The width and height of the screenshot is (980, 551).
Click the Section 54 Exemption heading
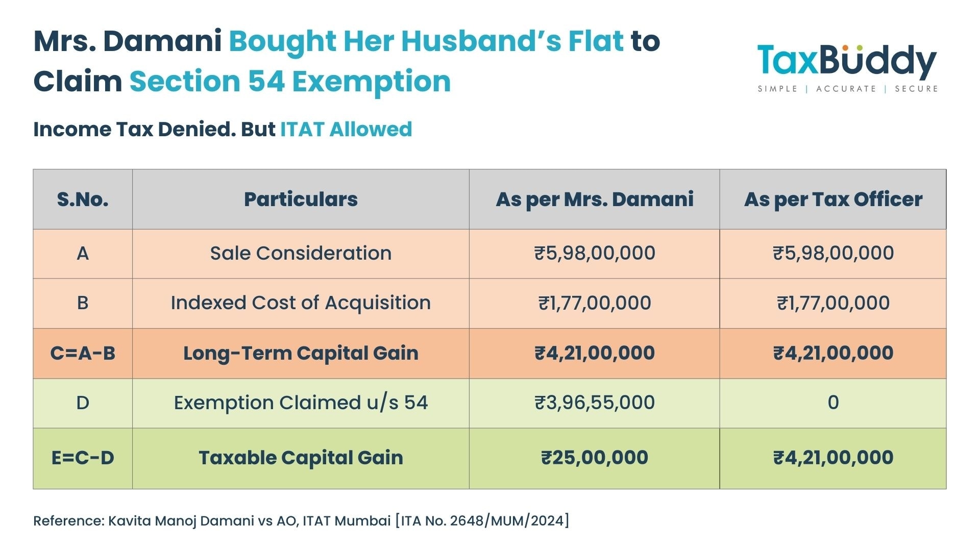coord(290,82)
